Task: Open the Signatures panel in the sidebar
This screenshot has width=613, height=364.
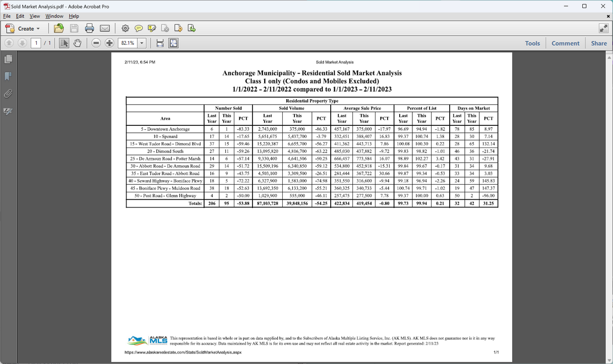Action: coord(8,111)
